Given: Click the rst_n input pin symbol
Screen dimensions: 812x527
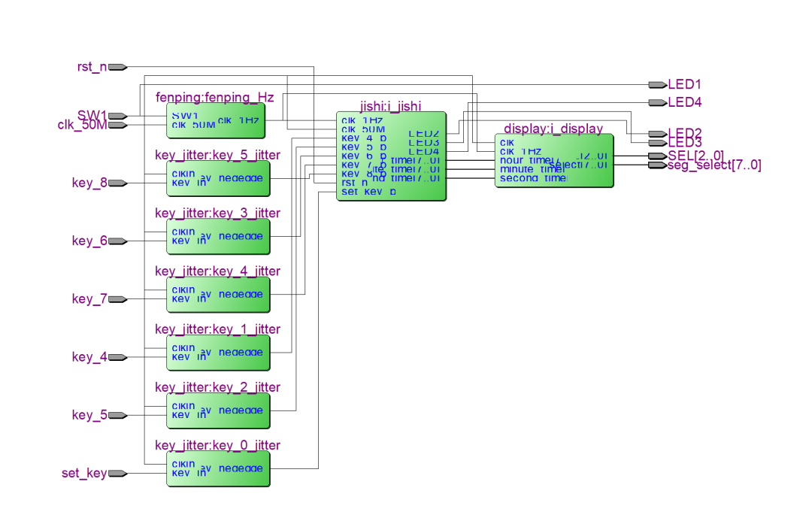Looking at the screenshot, I should pyautogui.click(x=117, y=67).
